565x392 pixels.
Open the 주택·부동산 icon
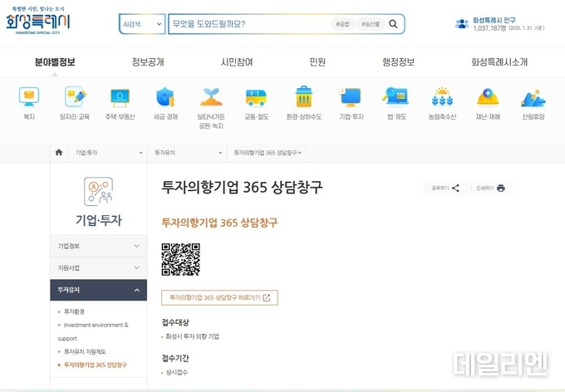(120, 97)
